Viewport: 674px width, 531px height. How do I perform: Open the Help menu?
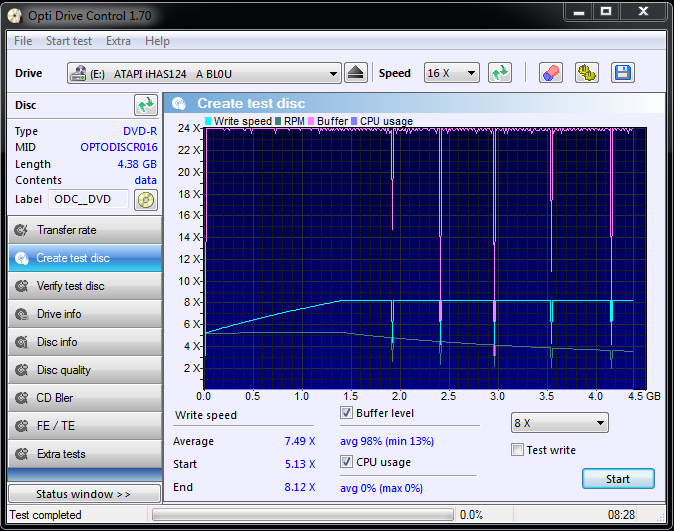coord(157,41)
